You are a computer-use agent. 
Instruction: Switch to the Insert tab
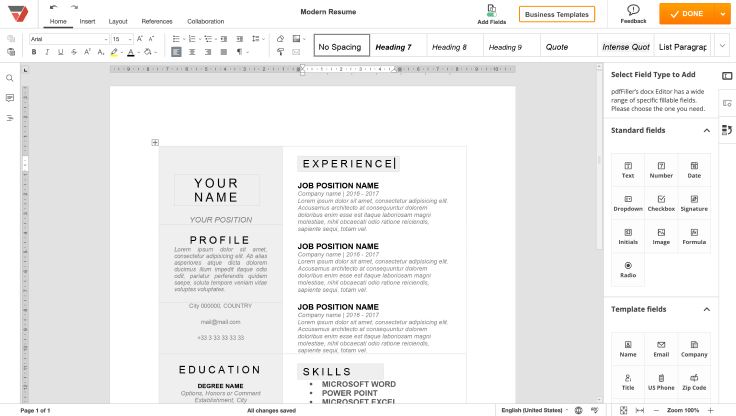tap(88, 21)
